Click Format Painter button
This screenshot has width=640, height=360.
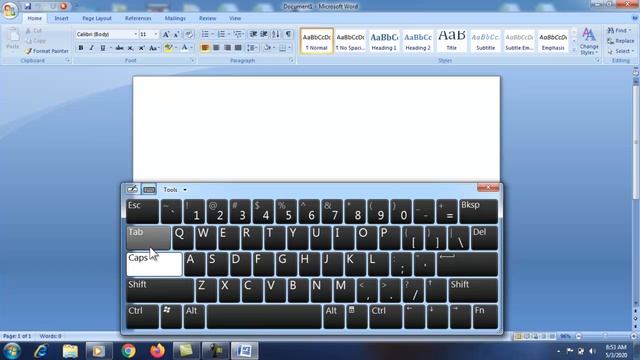coord(47,51)
